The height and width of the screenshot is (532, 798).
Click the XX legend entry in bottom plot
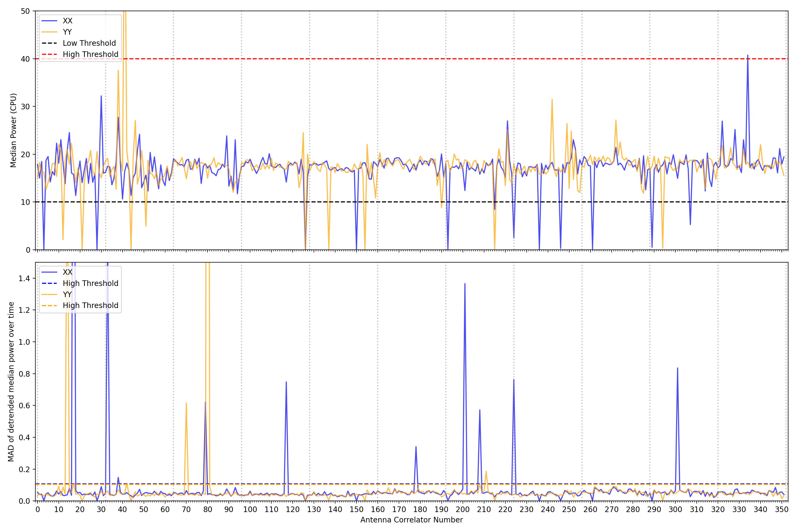point(67,272)
